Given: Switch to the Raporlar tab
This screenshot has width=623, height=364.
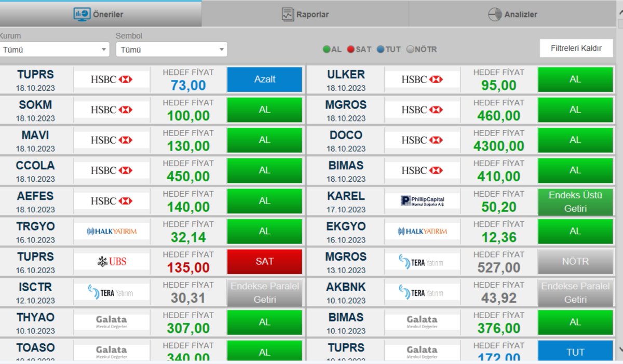Looking at the screenshot, I should pyautogui.click(x=305, y=14).
